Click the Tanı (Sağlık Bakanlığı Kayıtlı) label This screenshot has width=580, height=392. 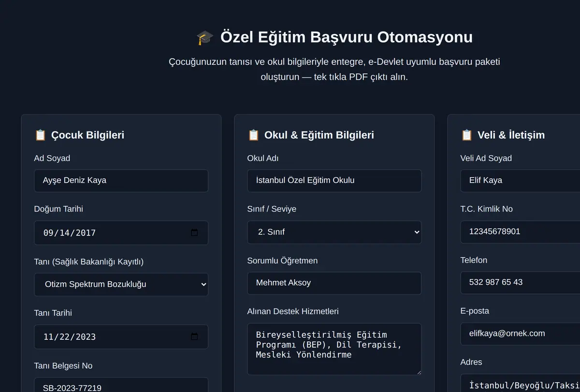(89, 261)
